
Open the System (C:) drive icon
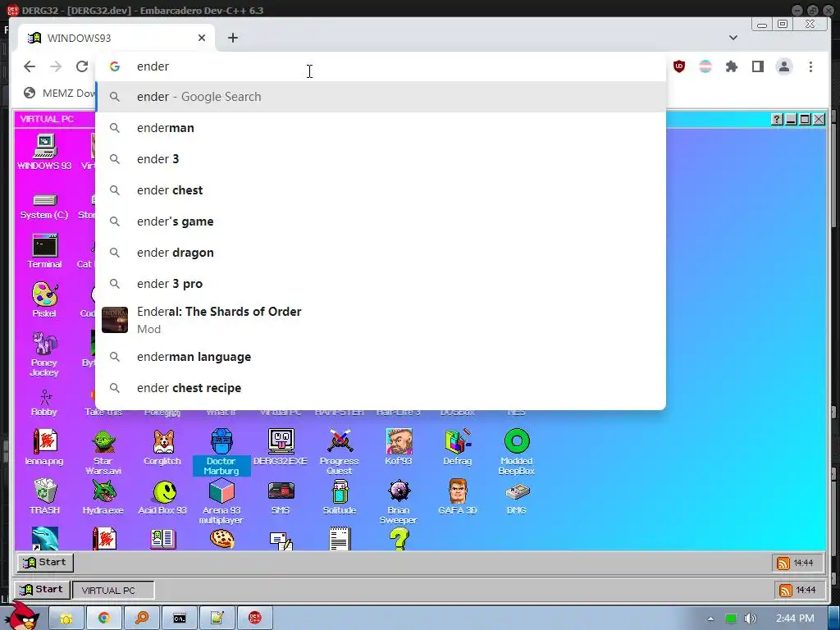click(44, 206)
